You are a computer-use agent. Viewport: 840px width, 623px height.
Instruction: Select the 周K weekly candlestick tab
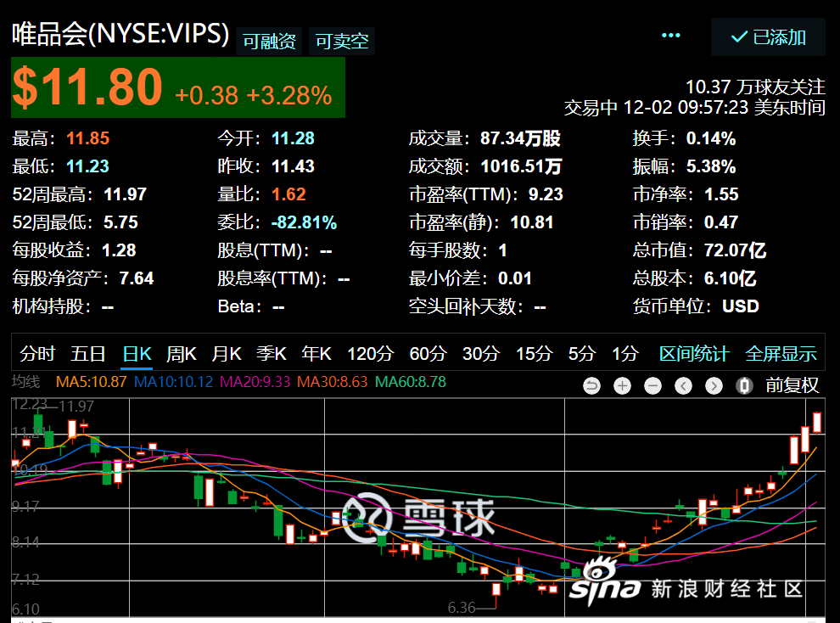coord(181,354)
